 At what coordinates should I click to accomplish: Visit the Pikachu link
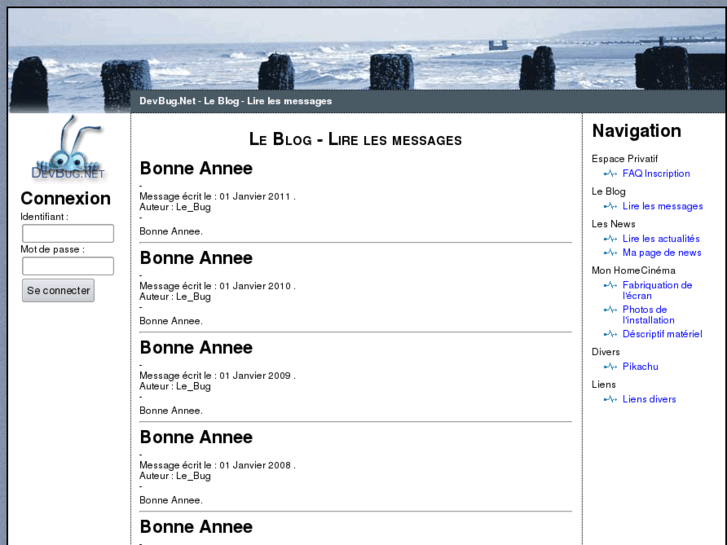pyautogui.click(x=640, y=366)
